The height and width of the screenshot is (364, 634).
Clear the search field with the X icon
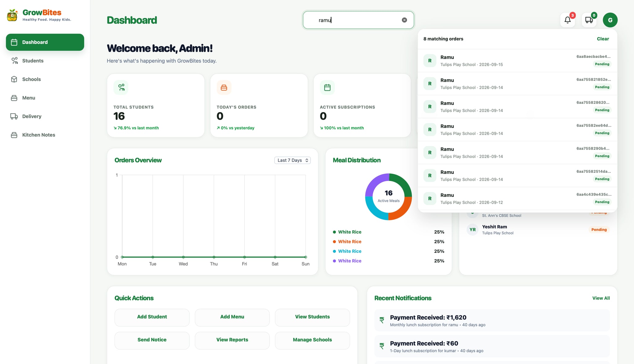click(x=404, y=20)
